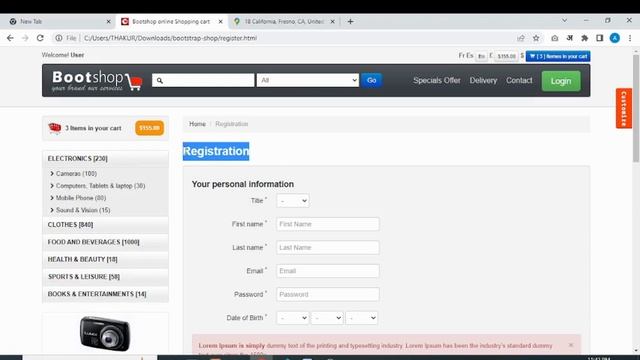Click the First Name field

(328, 224)
